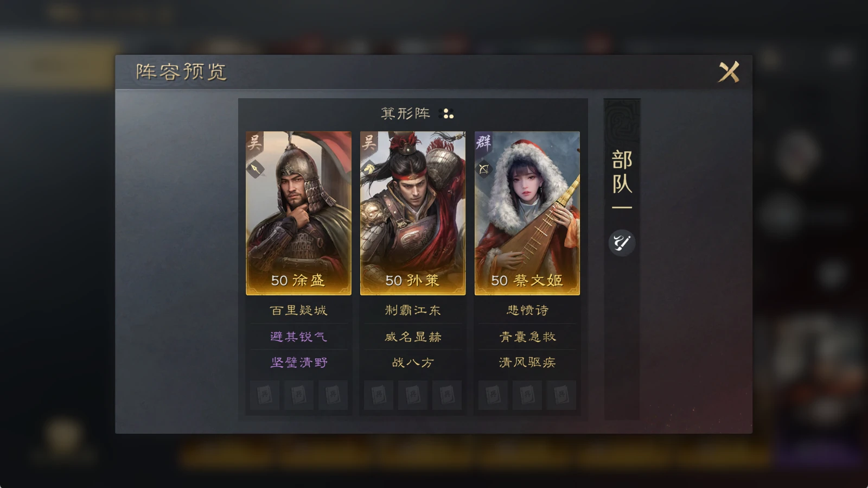Image resolution: width=868 pixels, height=488 pixels.
Task: Click last empty book slot under 蔡文姬
Action: coord(561,395)
